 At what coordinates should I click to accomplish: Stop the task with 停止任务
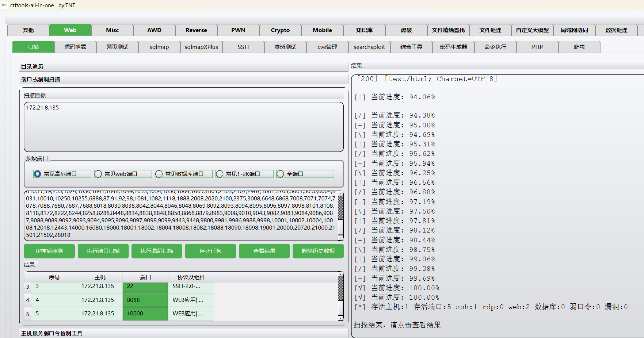click(x=210, y=251)
